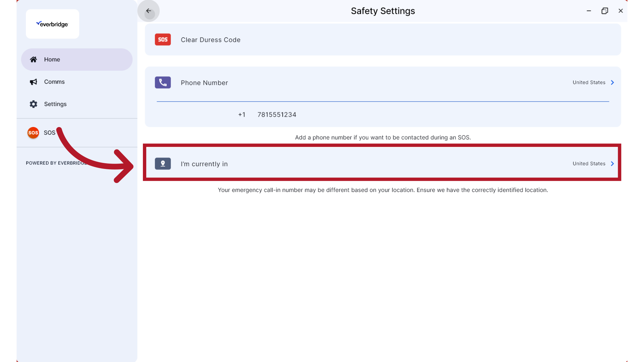Click the purple phone icon

[163, 82]
